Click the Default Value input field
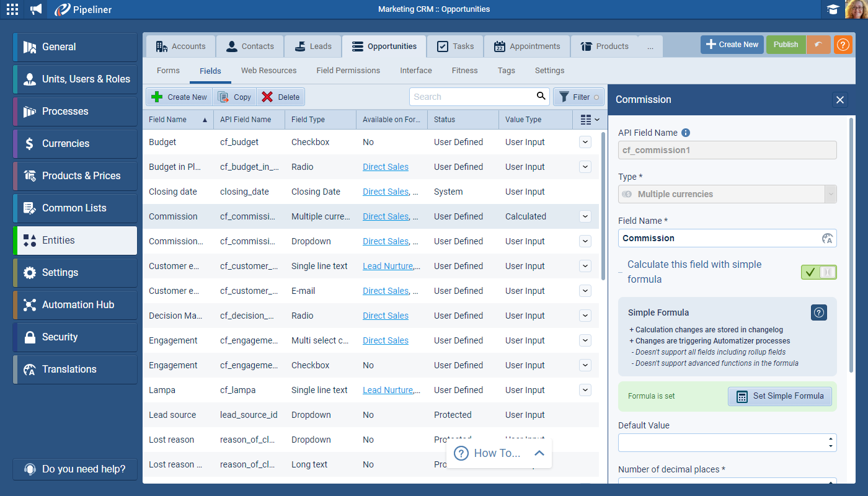868x496 pixels. [722, 443]
